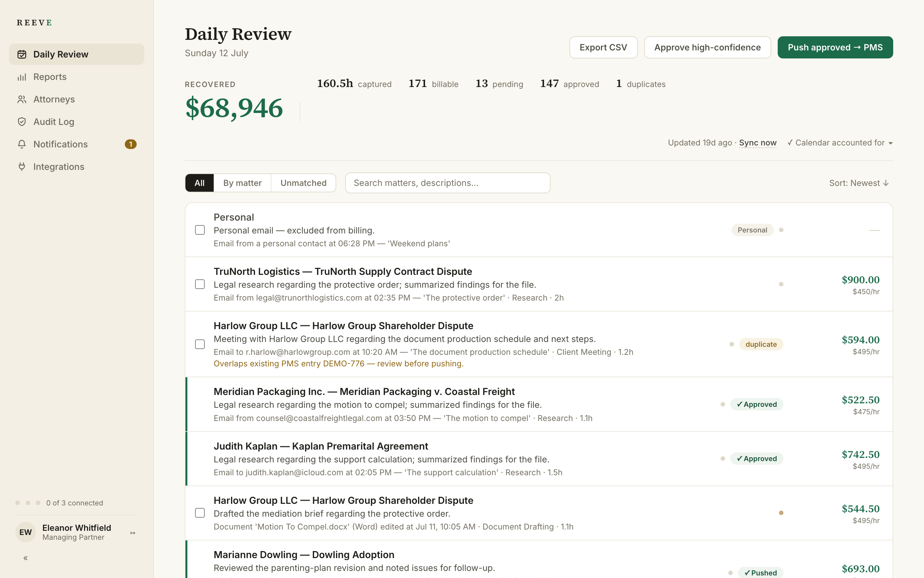This screenshot has width=924, height=578.
Task: Click Push approved to PMS button
Action: click(x=835, y=48)
